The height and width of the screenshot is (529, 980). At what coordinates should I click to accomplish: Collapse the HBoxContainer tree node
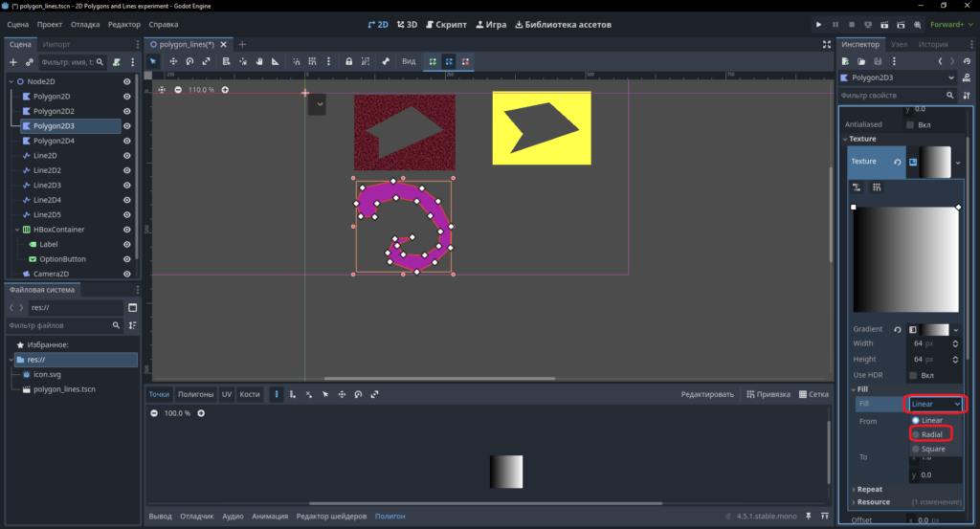click(x=17, y=230)
